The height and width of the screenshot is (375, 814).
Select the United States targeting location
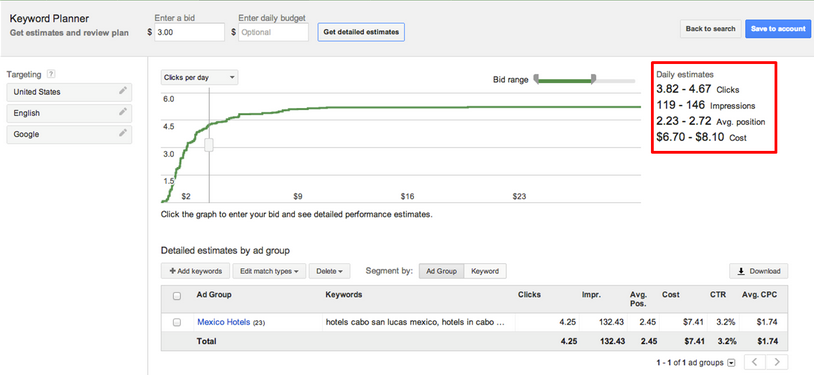coord(69,92)
